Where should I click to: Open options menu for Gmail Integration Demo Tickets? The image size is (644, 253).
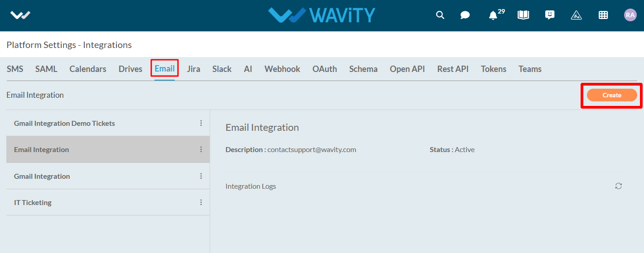(201, 123)
